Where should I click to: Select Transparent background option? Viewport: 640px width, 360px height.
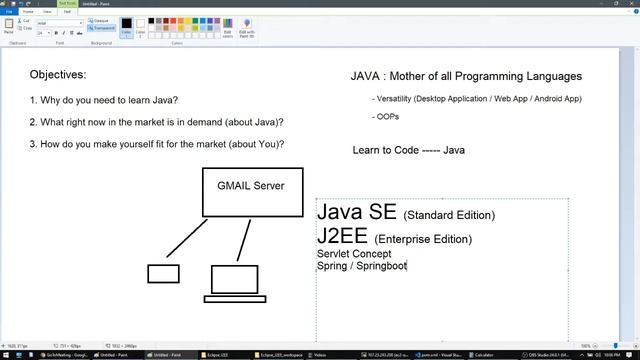click(102, 28)
